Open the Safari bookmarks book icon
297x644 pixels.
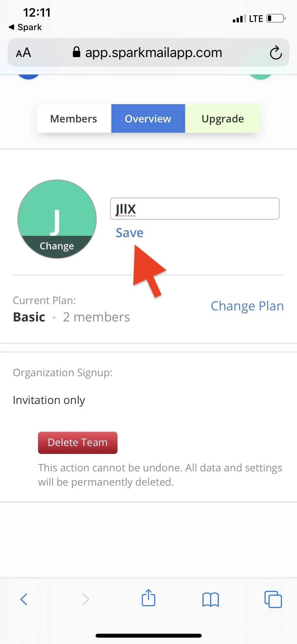(211, 599)
